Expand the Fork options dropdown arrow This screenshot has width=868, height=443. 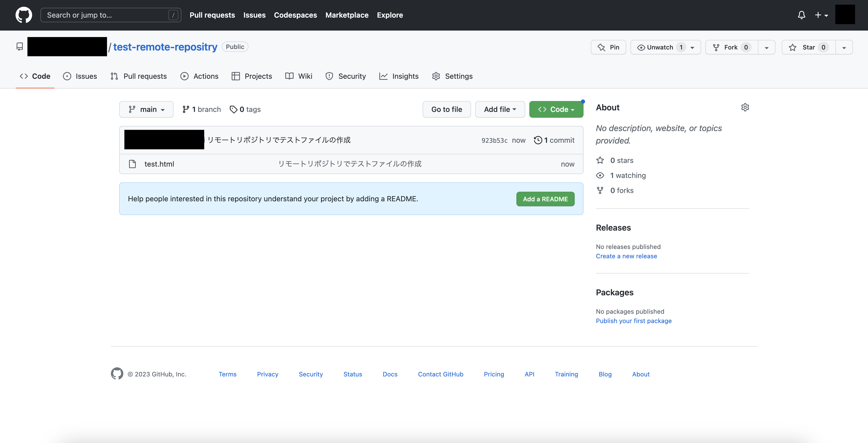[767, 47]
